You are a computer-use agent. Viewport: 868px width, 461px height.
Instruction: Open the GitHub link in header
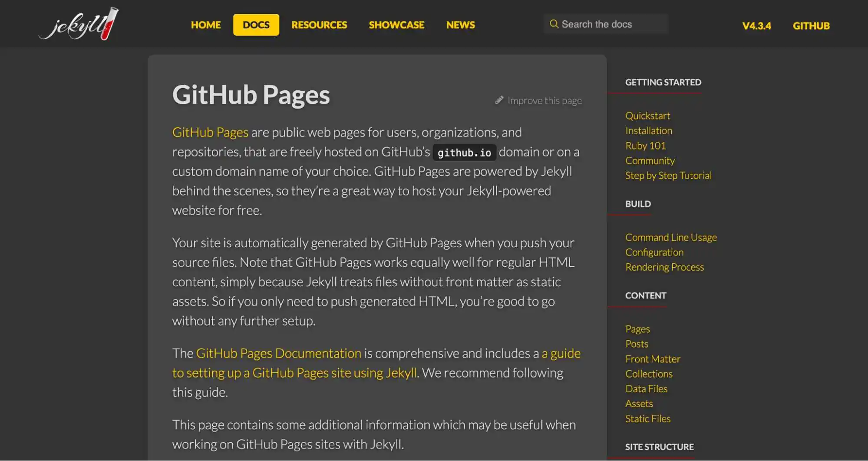[811, 26]
